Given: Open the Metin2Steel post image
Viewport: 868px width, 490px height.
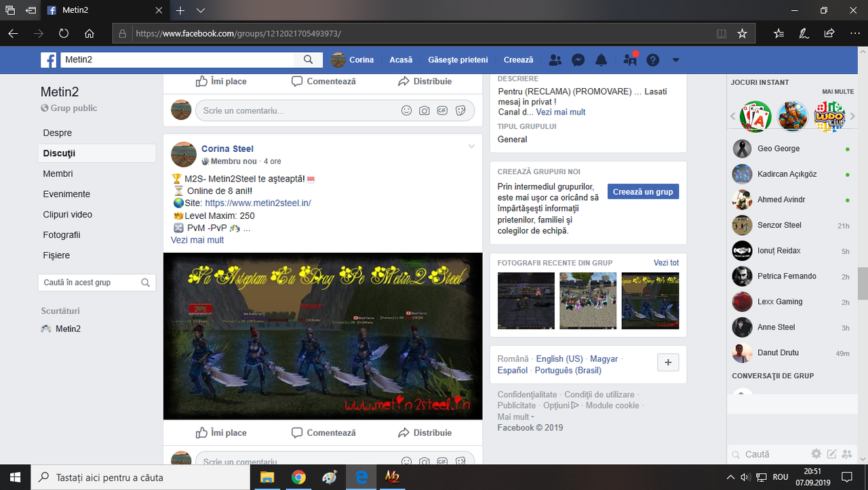Looking at the screenshot, I should (323, 336).
